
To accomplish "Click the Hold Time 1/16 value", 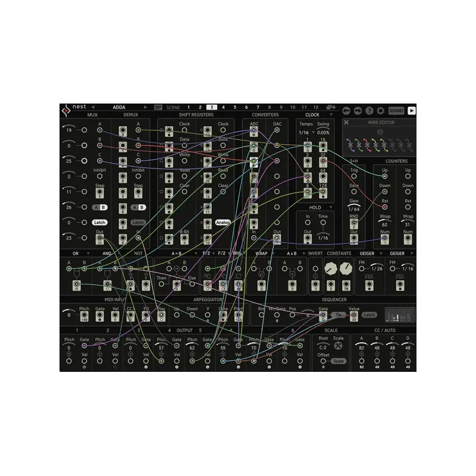I will pyautogui.click(x=323, y=238).
